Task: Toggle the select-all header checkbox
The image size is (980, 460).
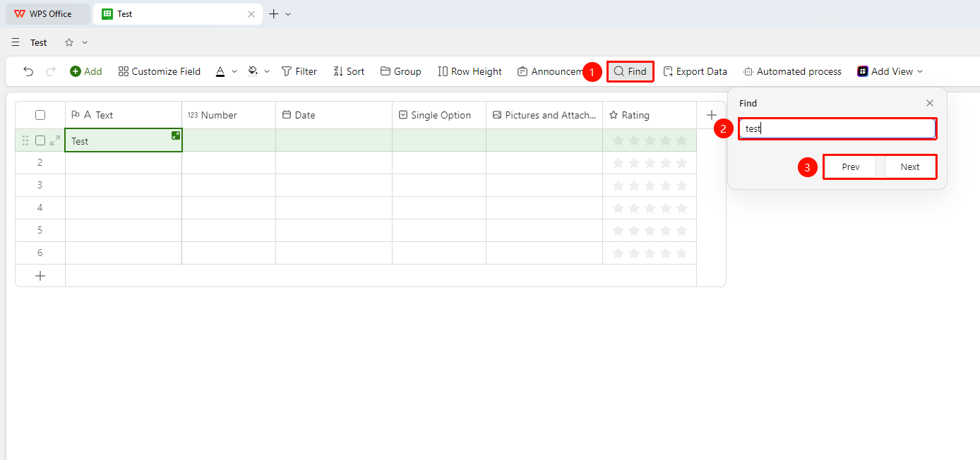Action: [x=40, y=115]
